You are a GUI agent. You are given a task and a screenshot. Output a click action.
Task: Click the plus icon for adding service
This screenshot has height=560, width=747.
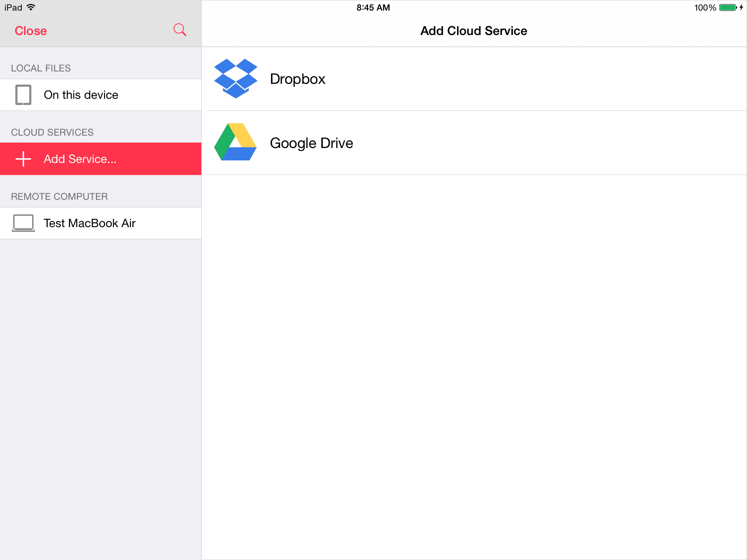(x=23, y=159)
